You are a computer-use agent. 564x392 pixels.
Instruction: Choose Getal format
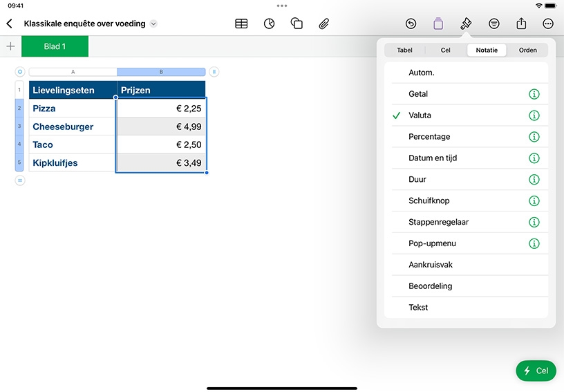point(466,94)
